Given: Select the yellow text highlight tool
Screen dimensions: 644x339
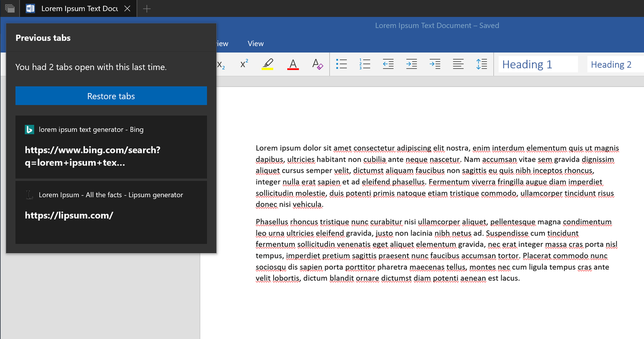Looking at the screenshot, I should (x=268, y=64).
